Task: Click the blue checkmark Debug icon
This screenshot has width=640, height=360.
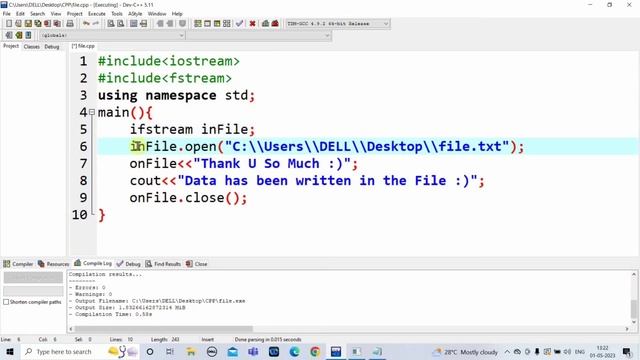Action: (240, 24)
